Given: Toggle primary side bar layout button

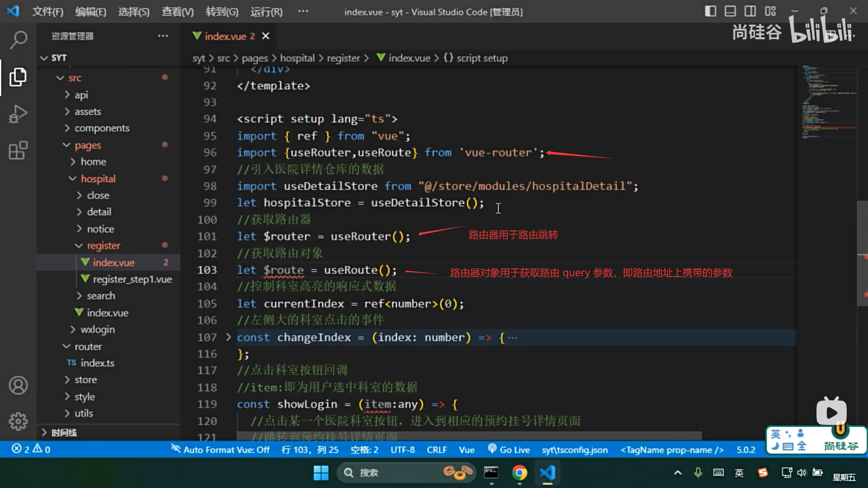Looking at the screenshot, I should pos(710,11).
